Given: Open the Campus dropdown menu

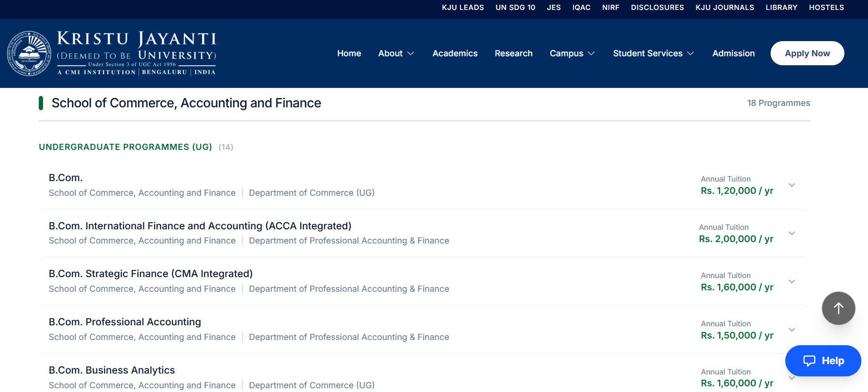Looking at the screenshot, I should [572, 53].
